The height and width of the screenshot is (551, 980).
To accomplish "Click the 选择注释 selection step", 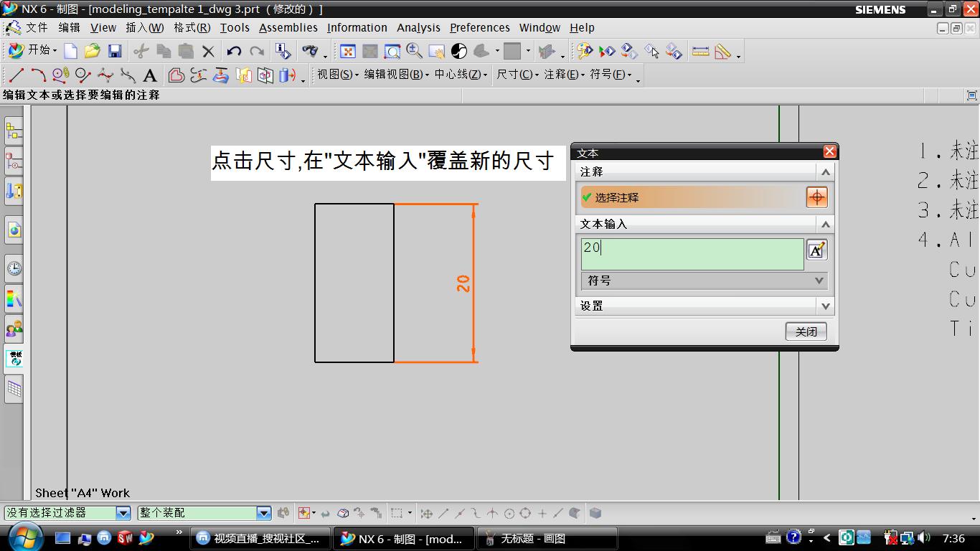I will point(692,197).
